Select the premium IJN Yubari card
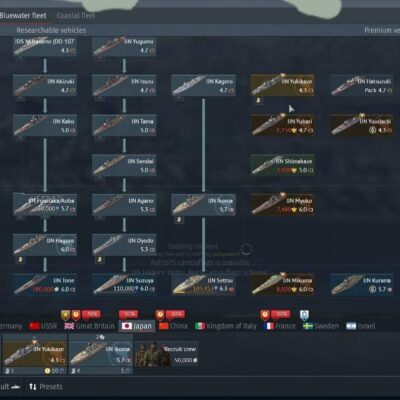The width and height of the screenshot is (400, 400). (283, 126)
